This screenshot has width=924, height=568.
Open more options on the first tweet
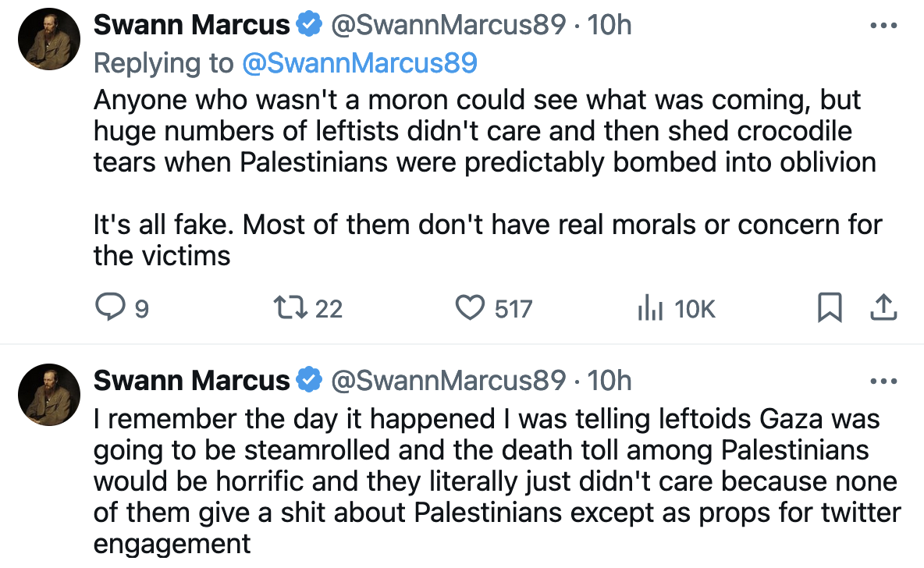[x=883, y=25]
